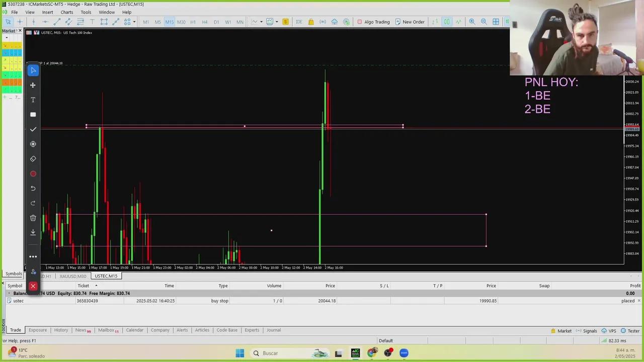Switch to bar chart display

pos(435,22)
